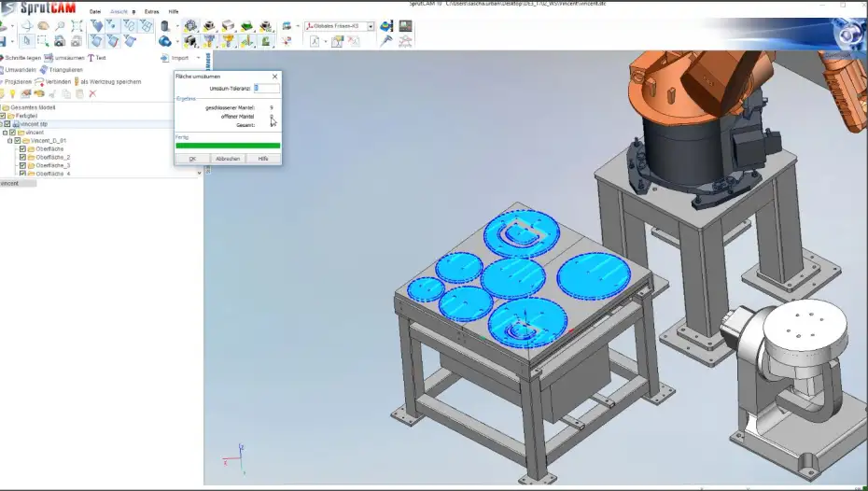The width and height of the screenshot is (868, 491).
Task: Click the green block machining icon
Action: [247, 25]
